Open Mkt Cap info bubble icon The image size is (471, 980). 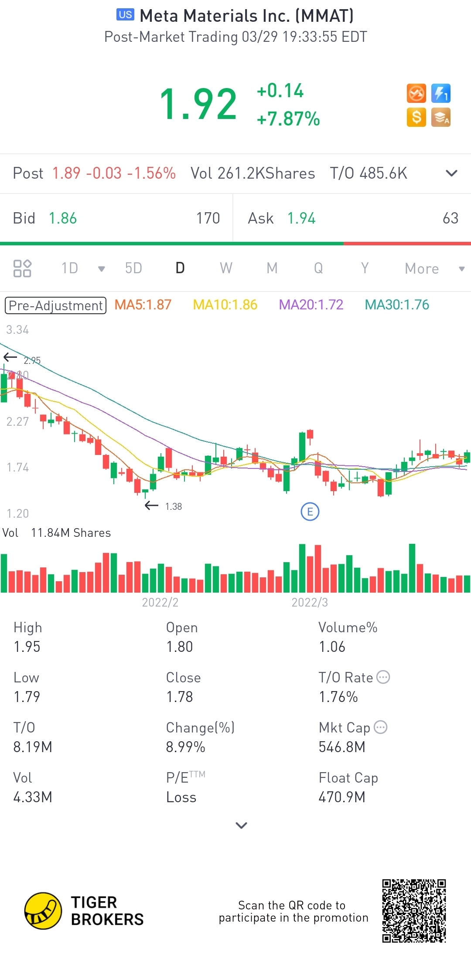(x=381, y=727)
